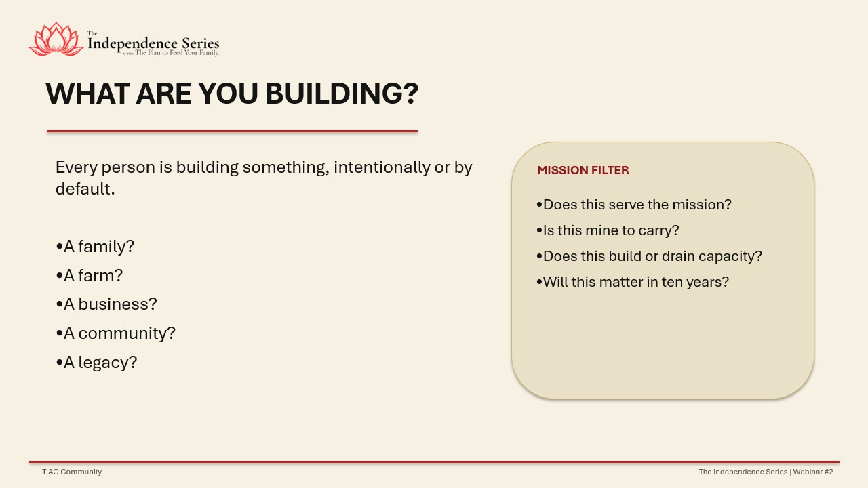Select the A family? bullet

(95, 247)
